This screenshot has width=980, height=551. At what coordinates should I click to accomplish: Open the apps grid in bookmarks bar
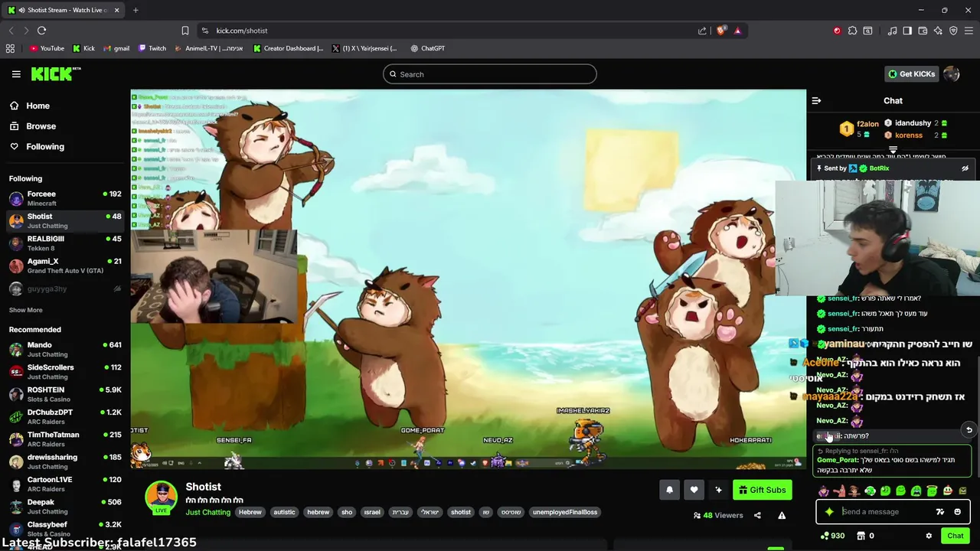click(x=10, y=48)
